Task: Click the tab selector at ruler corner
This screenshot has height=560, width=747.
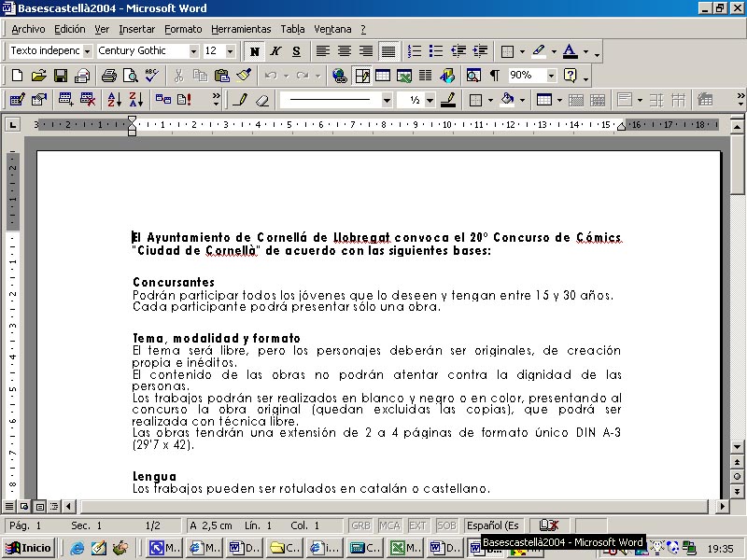Action: coord(12,125)
